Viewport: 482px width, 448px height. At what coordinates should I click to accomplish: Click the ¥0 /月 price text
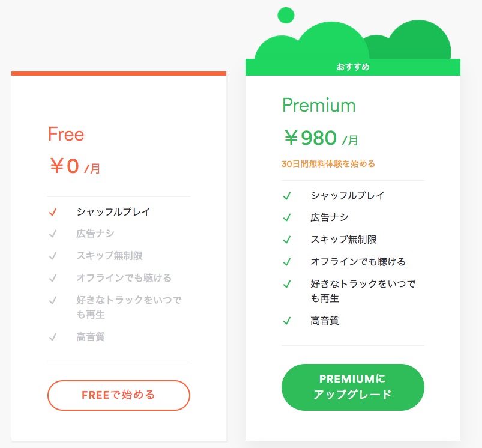(x=74, y=166)
